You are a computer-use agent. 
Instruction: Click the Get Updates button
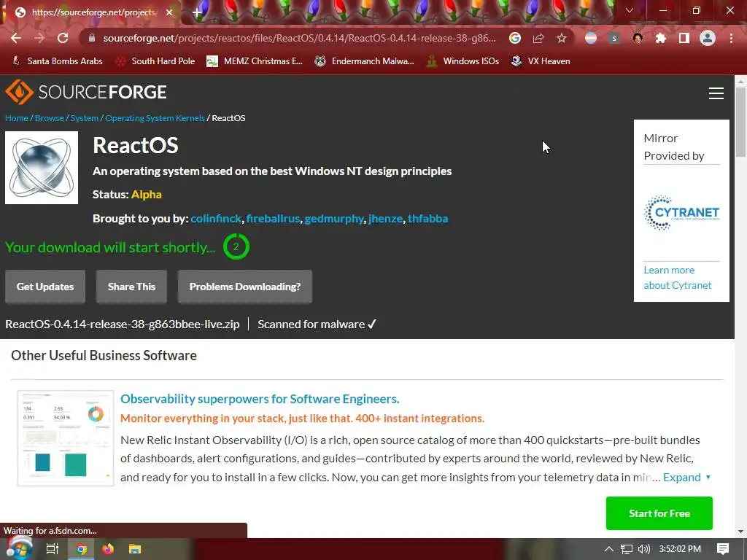pos(45,287)
